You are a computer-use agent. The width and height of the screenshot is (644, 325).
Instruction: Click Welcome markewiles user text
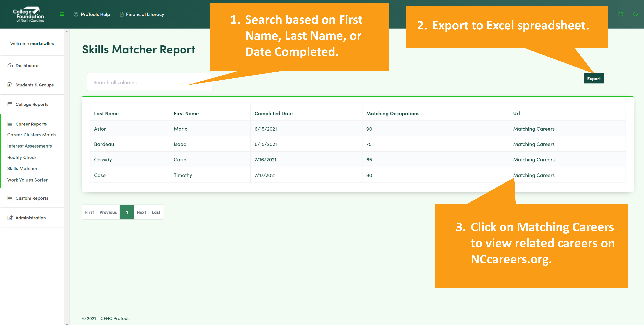tap(32, 44)
